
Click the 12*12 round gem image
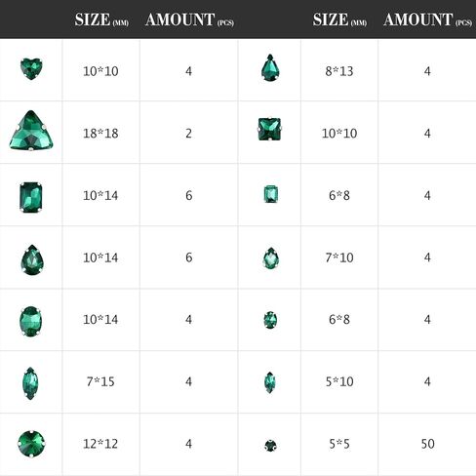tap(31, 444)
